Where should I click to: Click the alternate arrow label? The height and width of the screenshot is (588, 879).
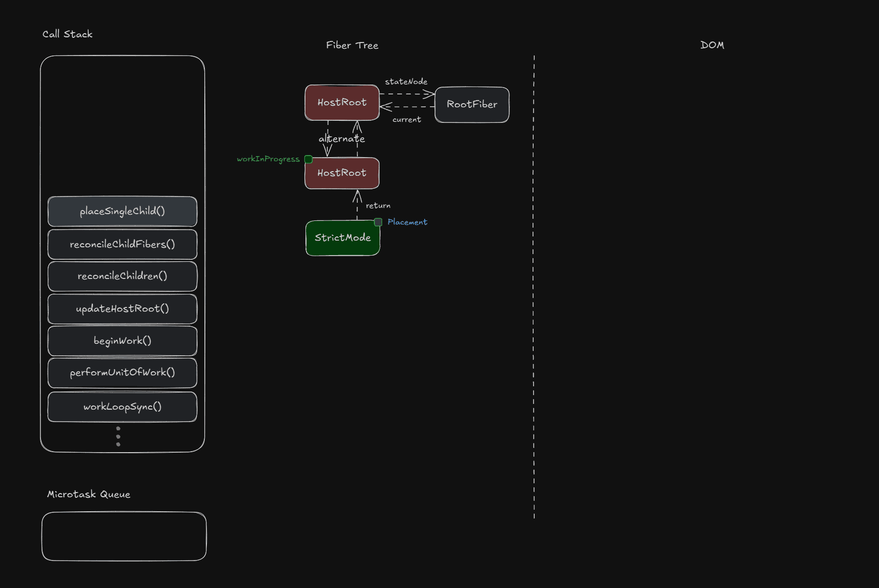tap(342, 139)
